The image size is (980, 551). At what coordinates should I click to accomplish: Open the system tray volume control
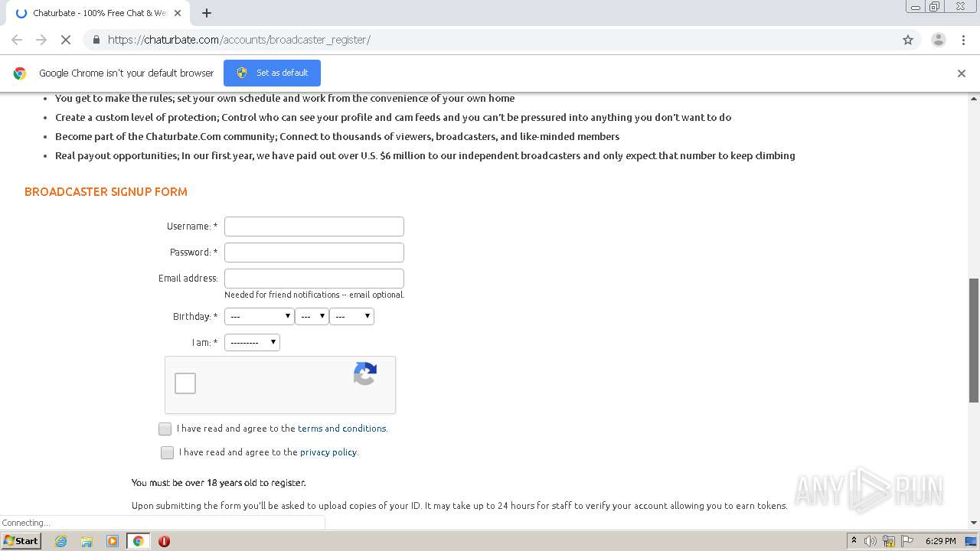(871, 541)
